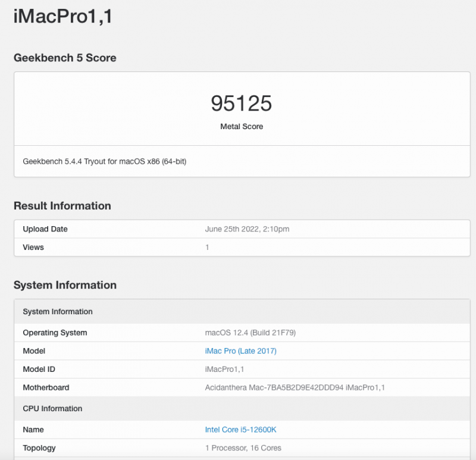Select the large System Information heading

click(65, 285)
